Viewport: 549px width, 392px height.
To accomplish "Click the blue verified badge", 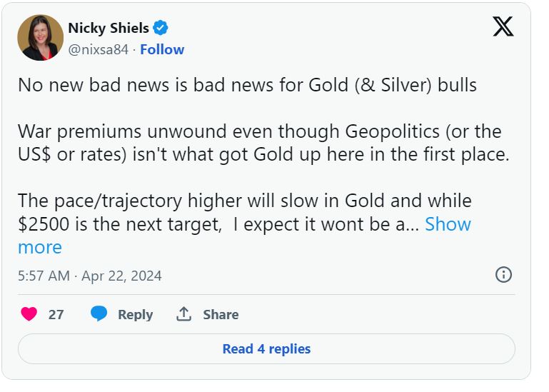I will click(x=161, y=28).
